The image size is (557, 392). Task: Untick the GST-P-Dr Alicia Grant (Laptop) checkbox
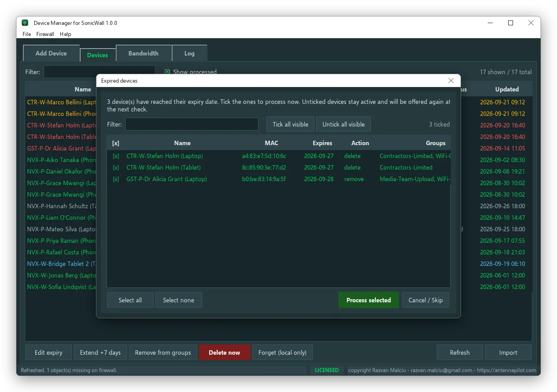pyautogui.click(x=116, y=179)
